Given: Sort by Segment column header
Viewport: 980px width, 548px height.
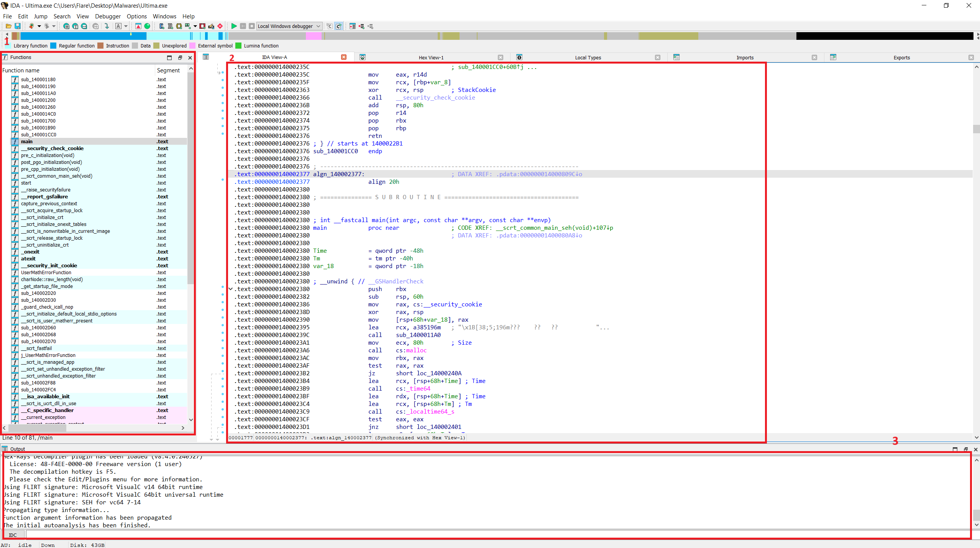Looking at the screenshot, I should 171,70.
